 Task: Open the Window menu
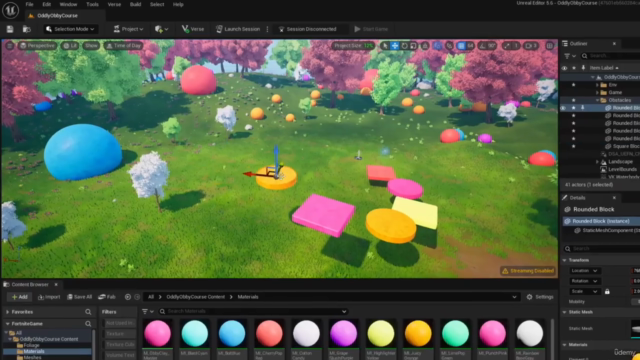(x=68, y=4)
